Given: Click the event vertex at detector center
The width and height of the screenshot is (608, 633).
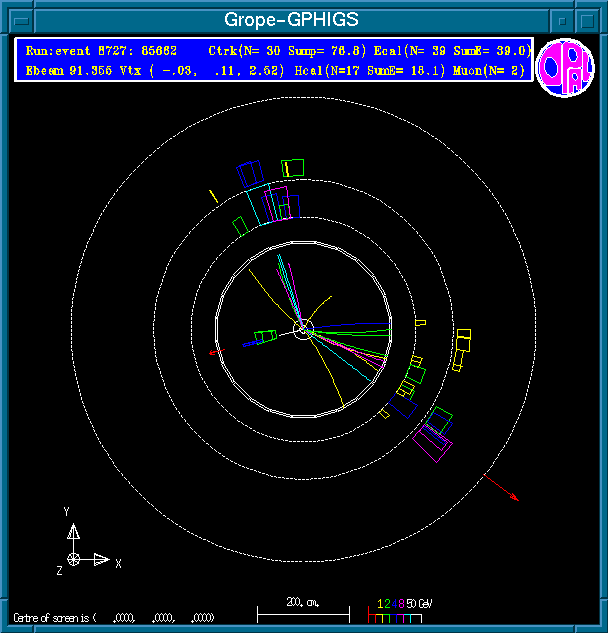Looking at the screenshot, I should pyautogui.click(x=303, y=328).
